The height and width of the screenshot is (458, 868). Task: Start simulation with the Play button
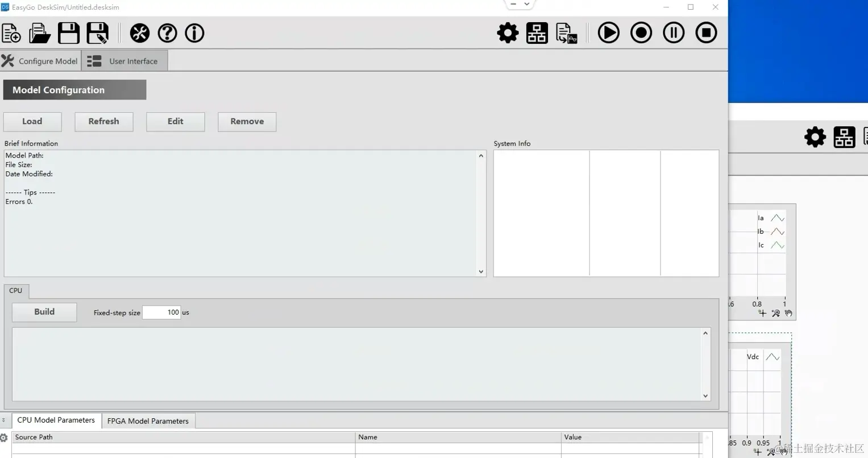coord(608,32)
